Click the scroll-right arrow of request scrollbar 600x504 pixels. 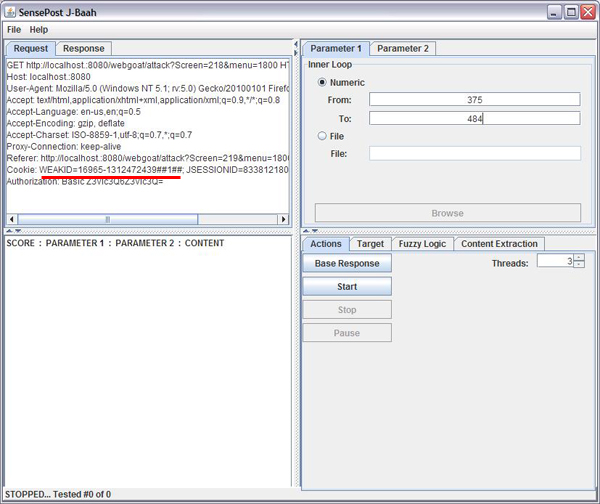283,219
